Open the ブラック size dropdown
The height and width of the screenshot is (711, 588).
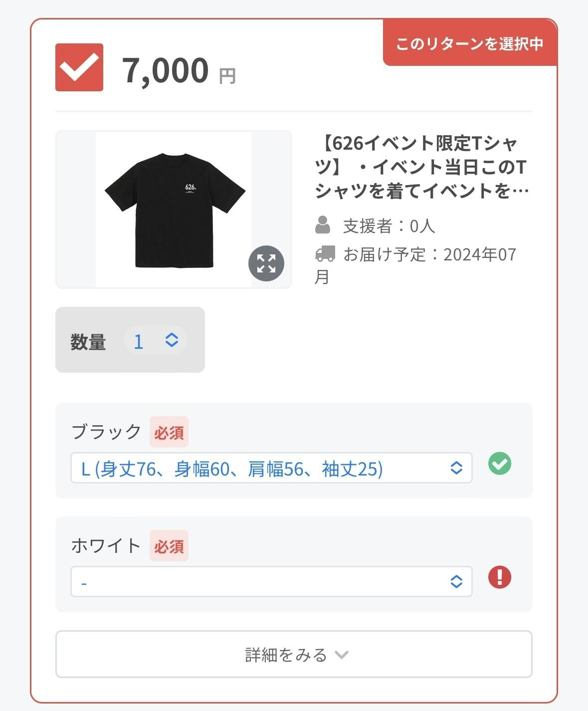point(271,468)
